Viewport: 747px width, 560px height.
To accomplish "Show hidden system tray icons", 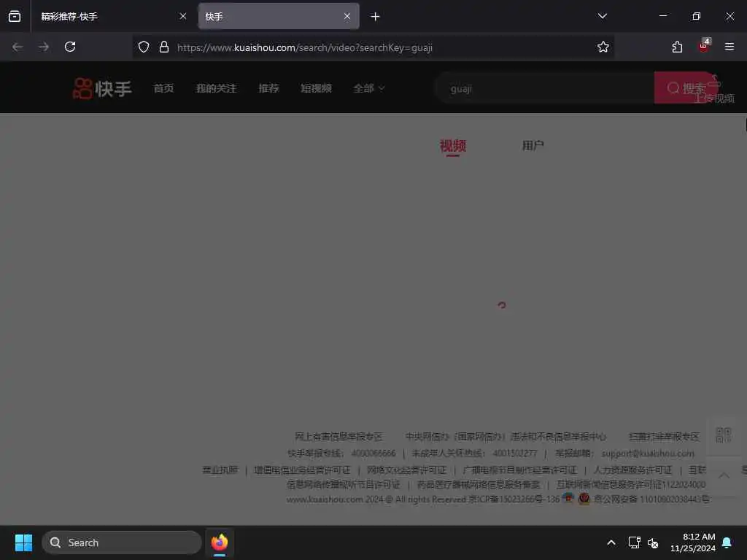I will (x=611, y=542).
